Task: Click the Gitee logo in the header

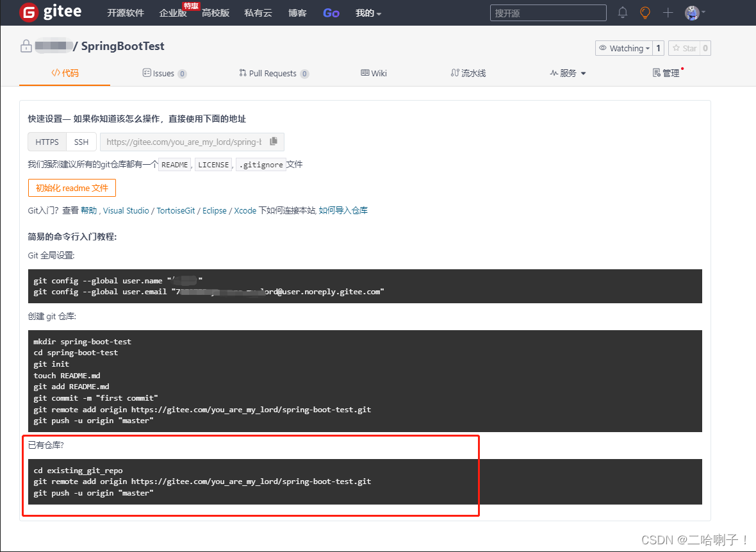Action: click(50, 12)
